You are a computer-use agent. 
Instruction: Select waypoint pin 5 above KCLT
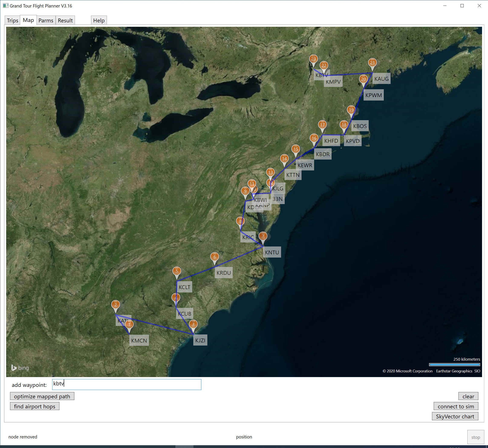(x=177, y=271)
